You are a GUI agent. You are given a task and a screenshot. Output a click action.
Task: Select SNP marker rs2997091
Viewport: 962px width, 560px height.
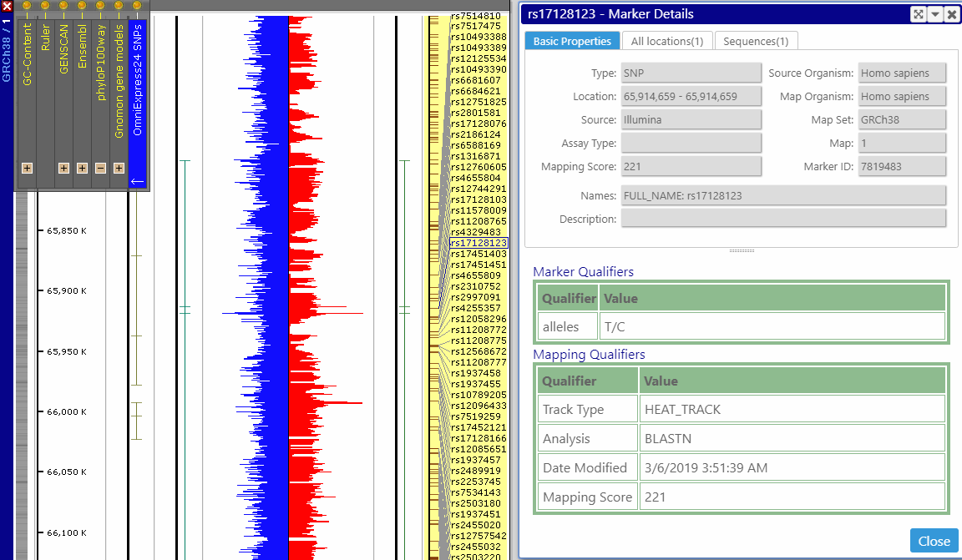click(476, 297)
